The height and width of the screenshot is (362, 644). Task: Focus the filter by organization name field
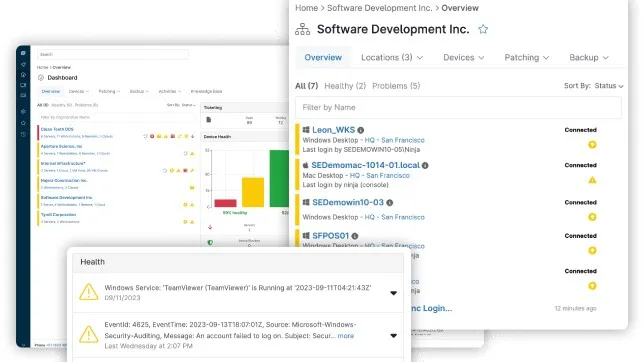tap(117, 118)
